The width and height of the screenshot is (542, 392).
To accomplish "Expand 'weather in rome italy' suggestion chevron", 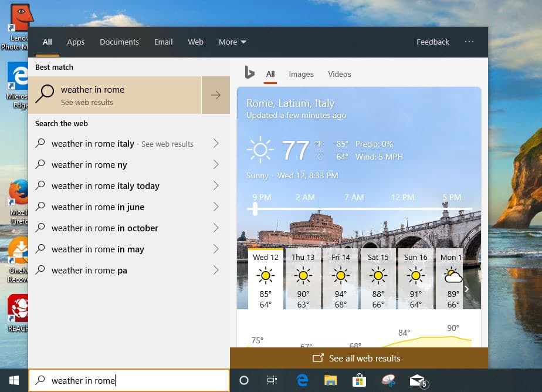I will click(216, 143).
